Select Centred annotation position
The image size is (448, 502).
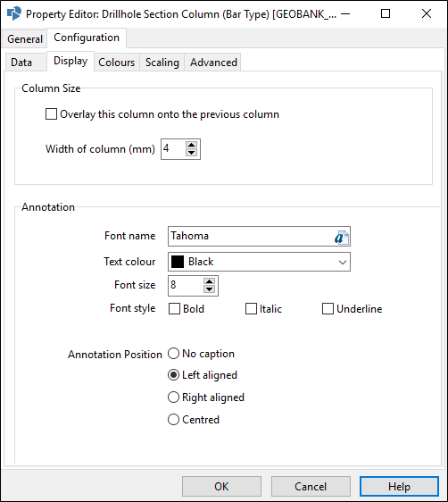click(x=173, y=420)
